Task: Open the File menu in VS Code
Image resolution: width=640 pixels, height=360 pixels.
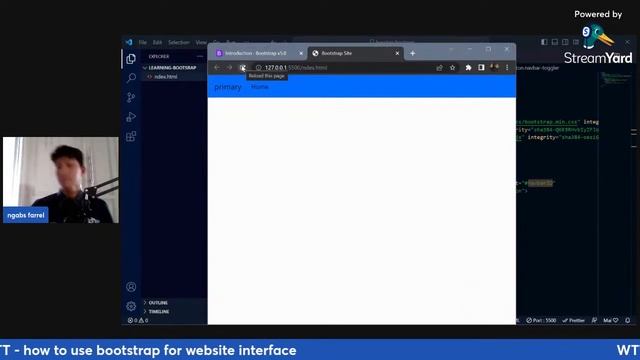Action: (142, 42)
